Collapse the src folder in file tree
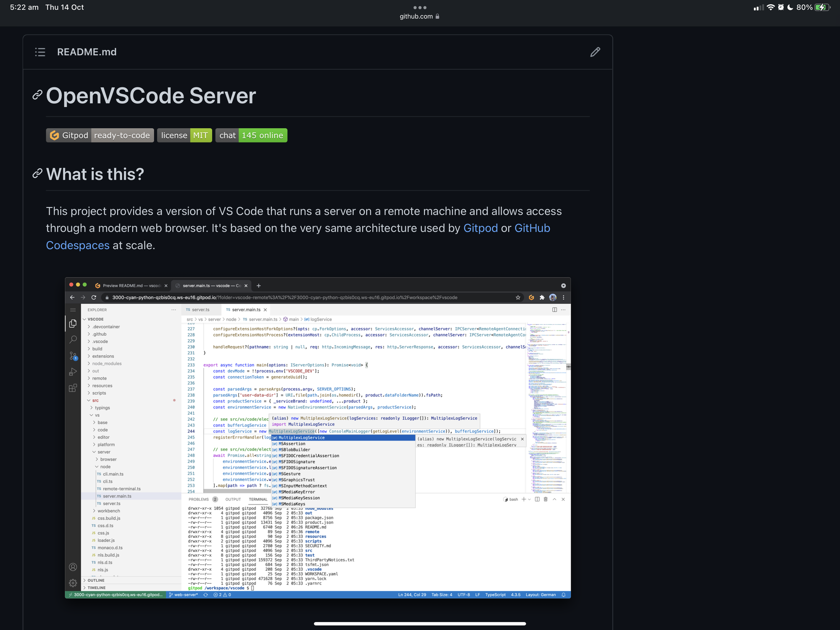 [x=95, y=401]
